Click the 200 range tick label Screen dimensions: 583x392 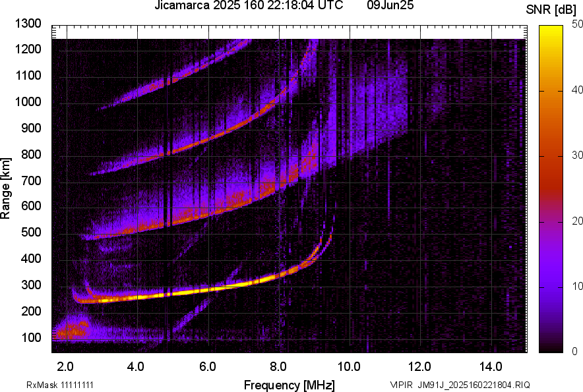click(x=31, y=311)
